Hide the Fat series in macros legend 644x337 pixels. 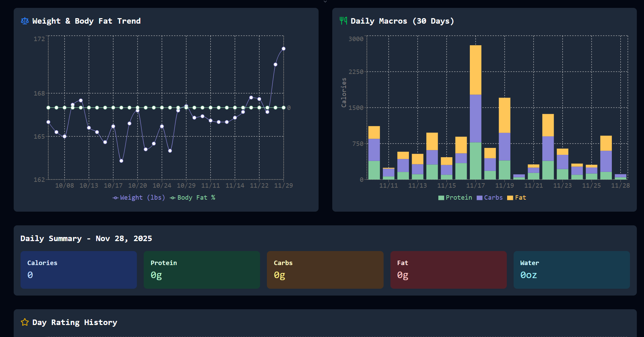tap(517, 198)
